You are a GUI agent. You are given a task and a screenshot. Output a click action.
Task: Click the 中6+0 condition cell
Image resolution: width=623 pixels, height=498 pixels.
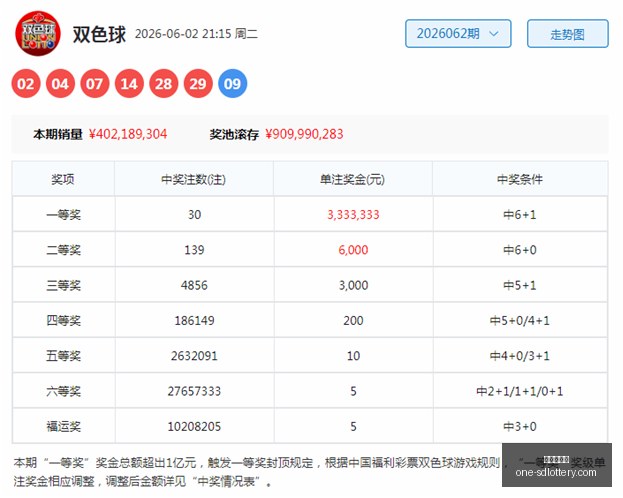(520, 250)
